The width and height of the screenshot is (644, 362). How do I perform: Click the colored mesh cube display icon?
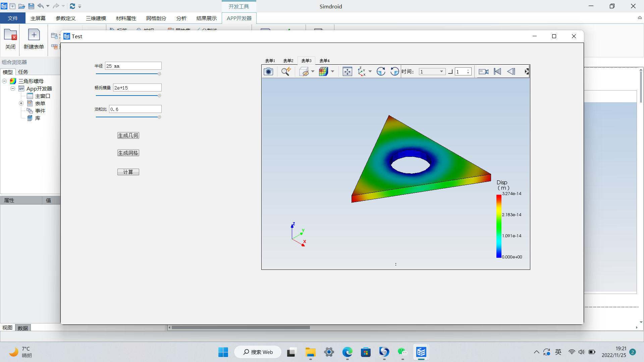[324, 71]
